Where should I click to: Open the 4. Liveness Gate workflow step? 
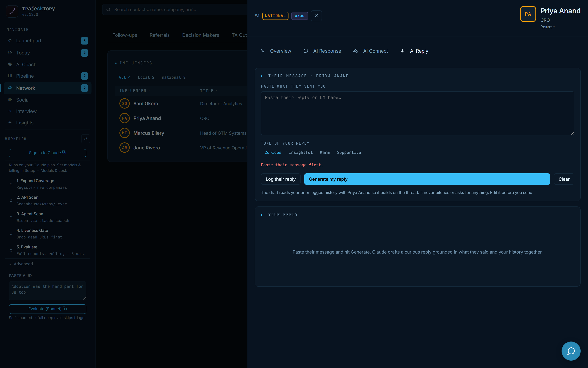tap(47, 234)
